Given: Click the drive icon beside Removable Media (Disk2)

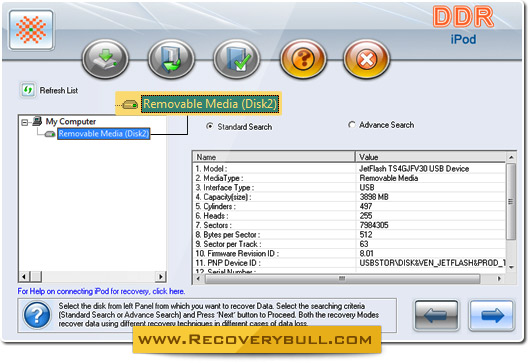Looking at the screenshot, I should (50, 134).
